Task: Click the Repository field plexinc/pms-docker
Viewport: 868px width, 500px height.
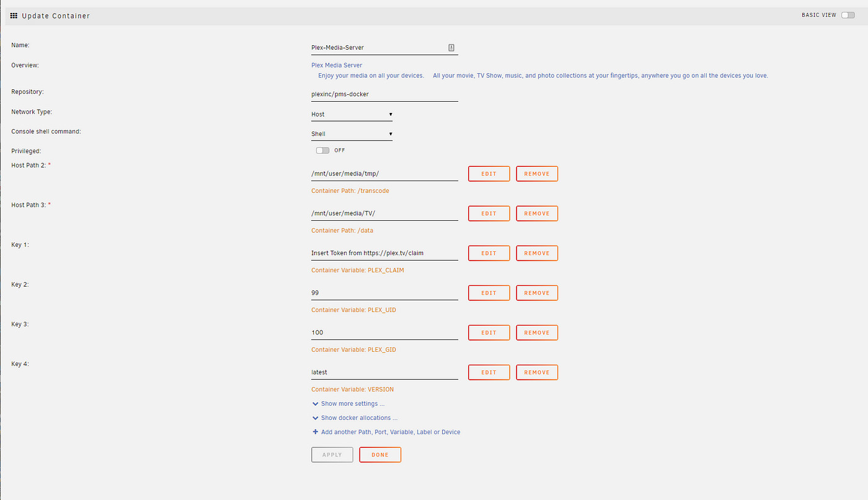Action: pos(384,94)
